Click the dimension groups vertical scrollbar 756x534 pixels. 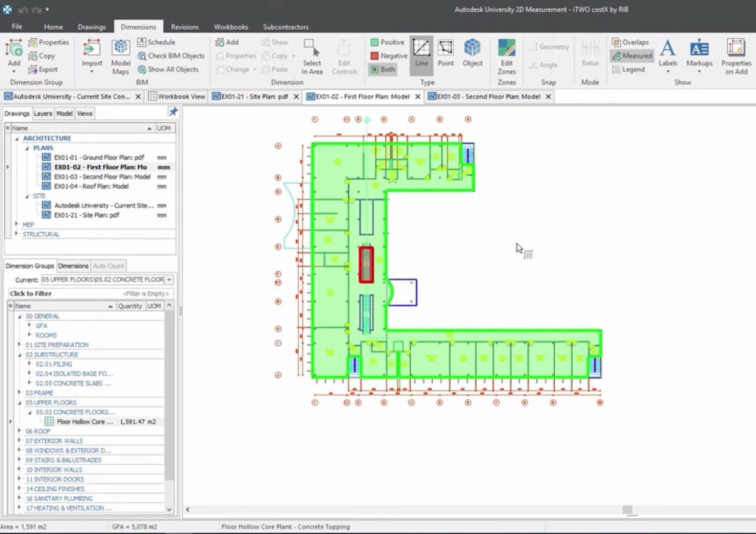169,396
